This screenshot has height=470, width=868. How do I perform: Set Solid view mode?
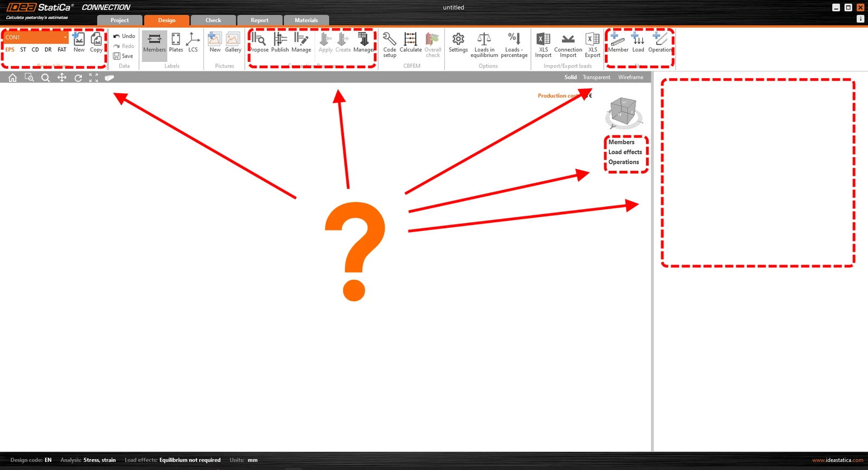coord(571,78)
